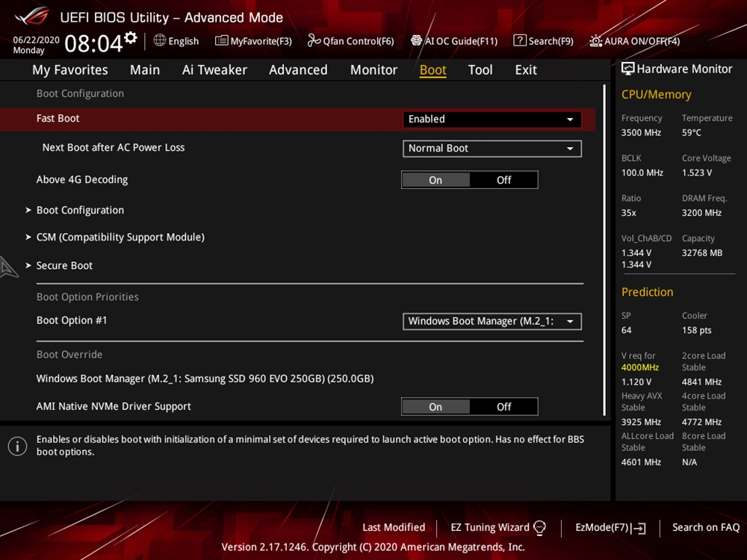The width and height of the screenshot is (747, 560).
Task: Open the AI OC Guide chip icon
Action: tap(416, 40)
